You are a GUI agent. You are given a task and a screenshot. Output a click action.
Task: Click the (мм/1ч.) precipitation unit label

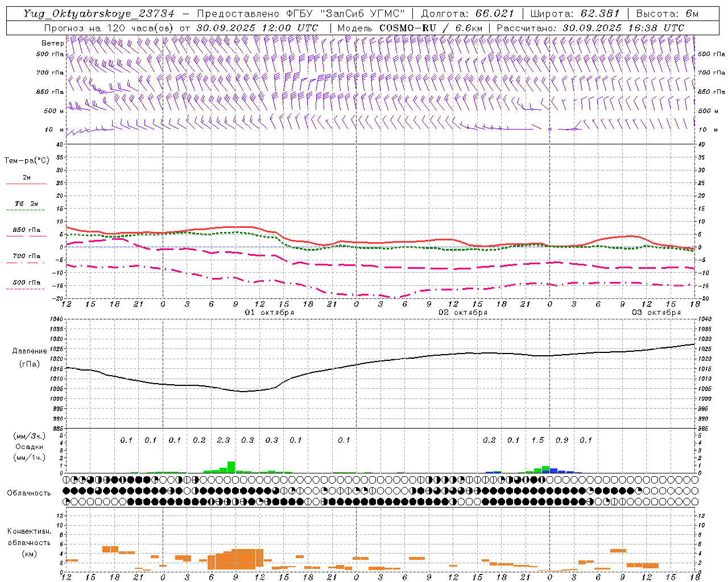tap(29, 457)
